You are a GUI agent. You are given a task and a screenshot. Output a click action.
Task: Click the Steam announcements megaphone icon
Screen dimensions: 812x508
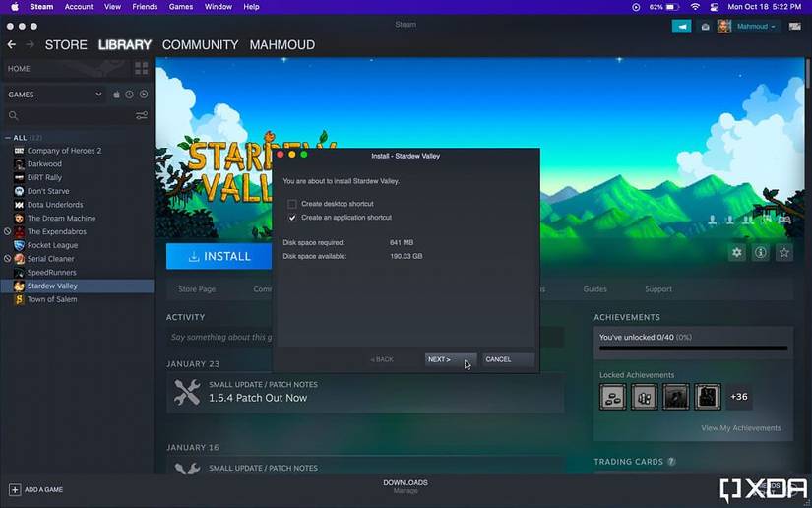pos(681,26)
